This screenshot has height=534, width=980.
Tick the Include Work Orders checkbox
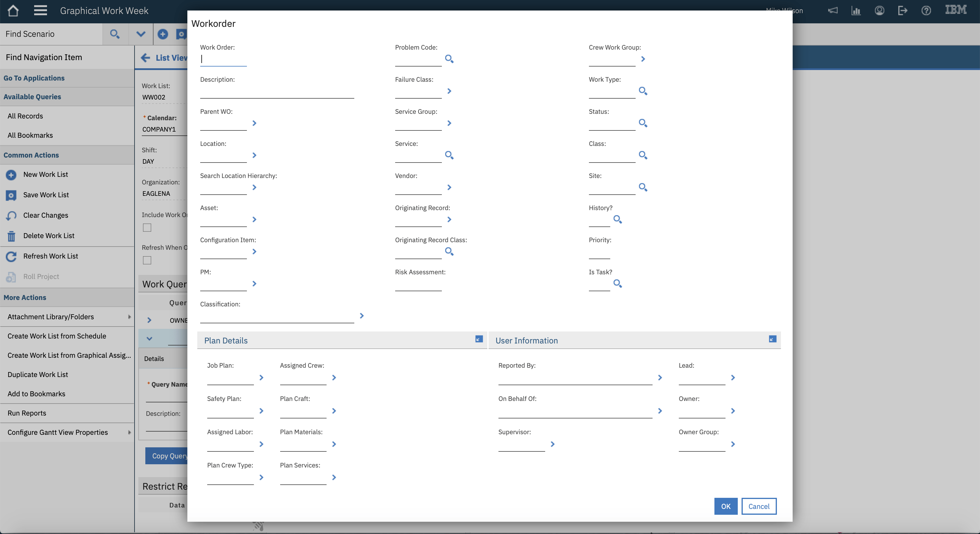[x=147, y=228]
